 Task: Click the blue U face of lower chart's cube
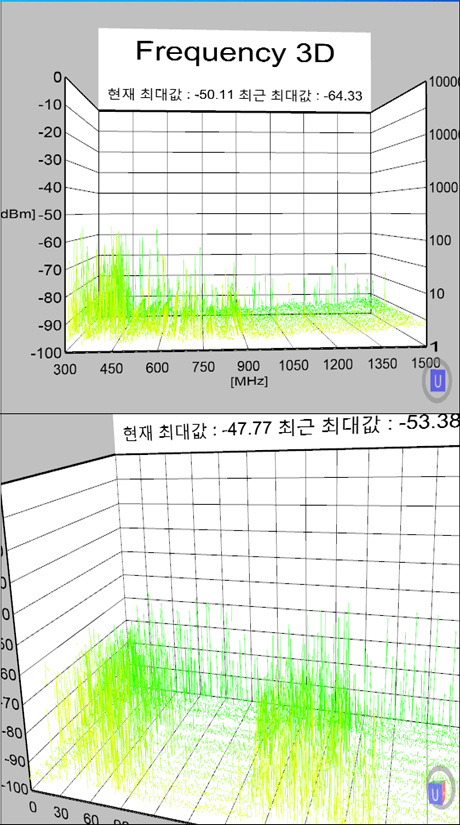tap(435, 793)
